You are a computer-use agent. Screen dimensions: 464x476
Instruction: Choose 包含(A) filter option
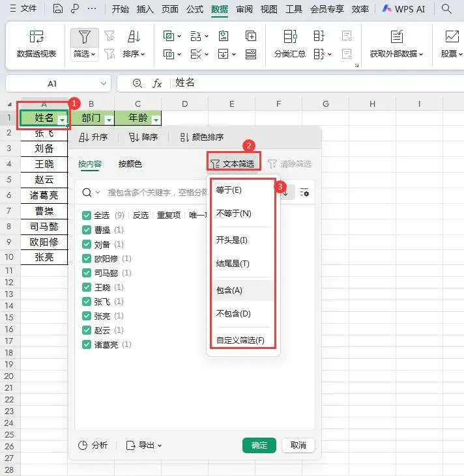(x=243, y=290)
